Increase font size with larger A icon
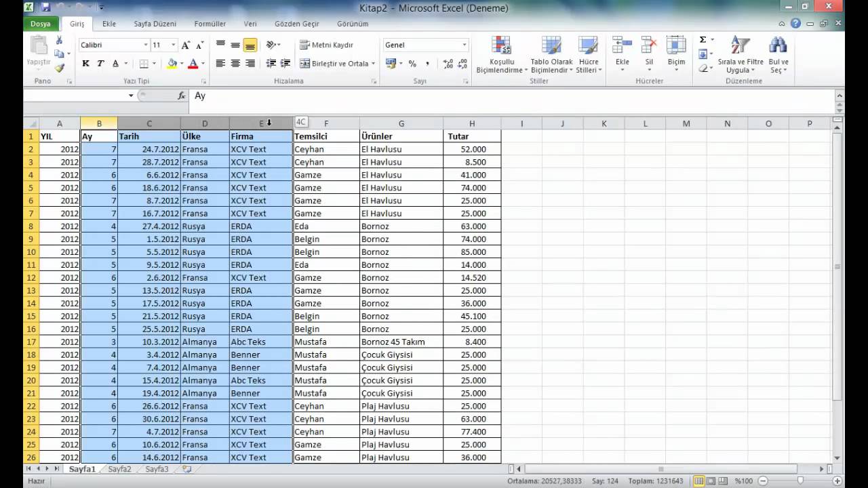 coord(185,45)
